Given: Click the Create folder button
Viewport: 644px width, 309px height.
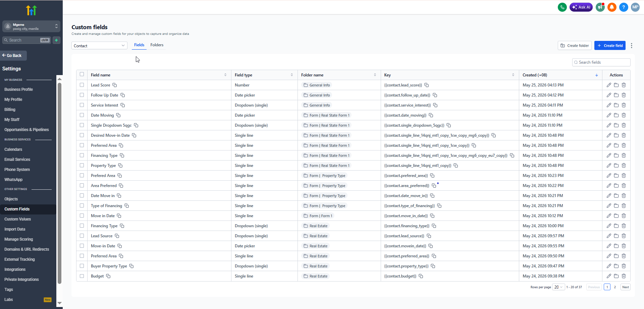Looking at the screenshot, I should tap(575, 46).
